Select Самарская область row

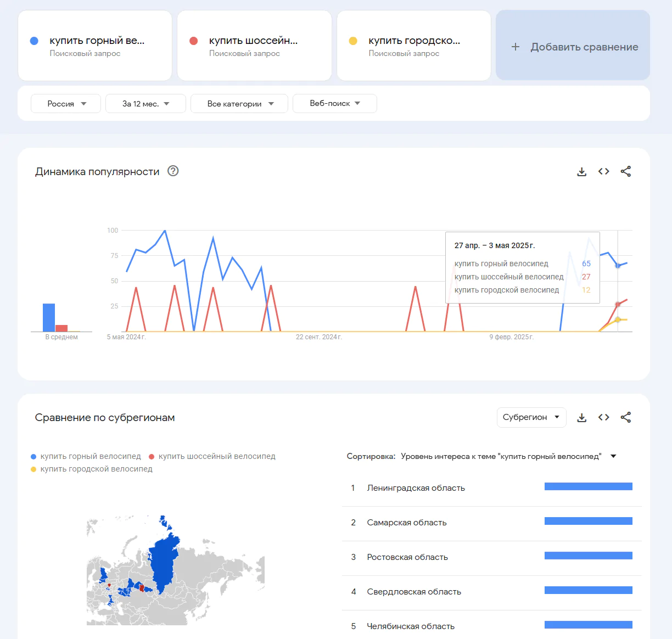491,523
